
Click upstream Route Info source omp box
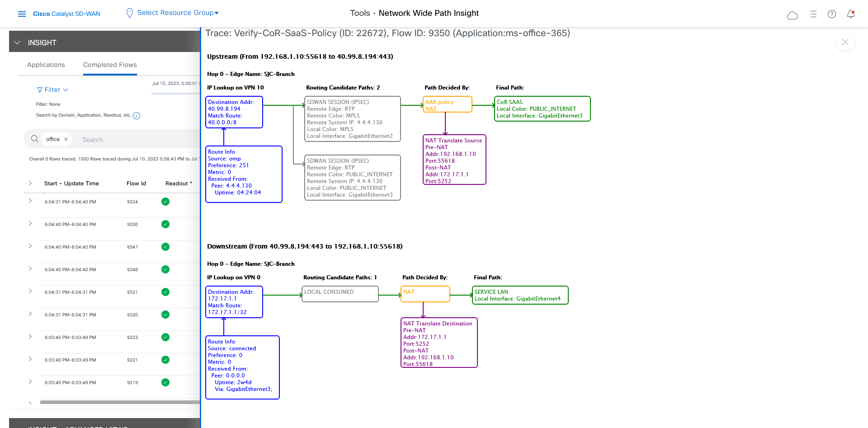[244, 174]
